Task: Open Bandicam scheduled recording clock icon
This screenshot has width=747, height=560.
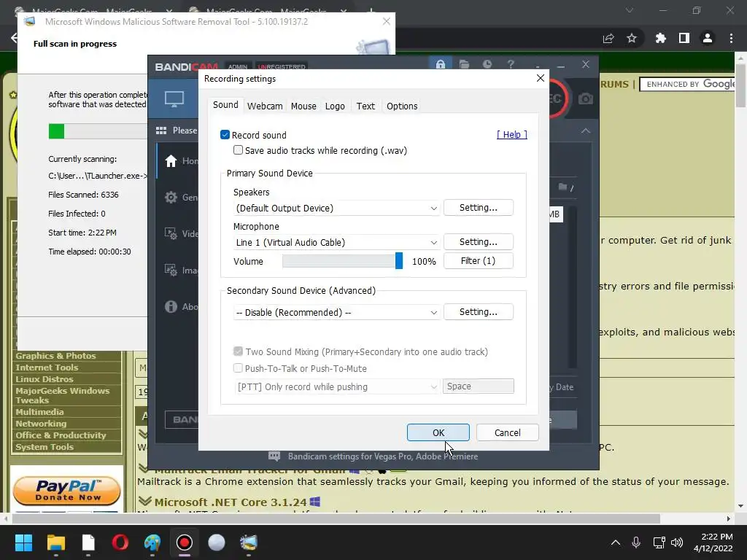Action: point(487,64)
